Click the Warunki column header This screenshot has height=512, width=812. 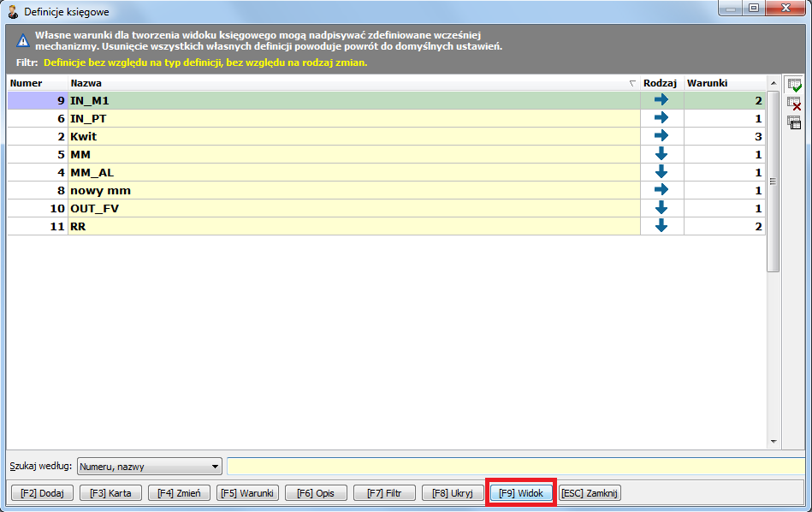click(x=725, y=83)
